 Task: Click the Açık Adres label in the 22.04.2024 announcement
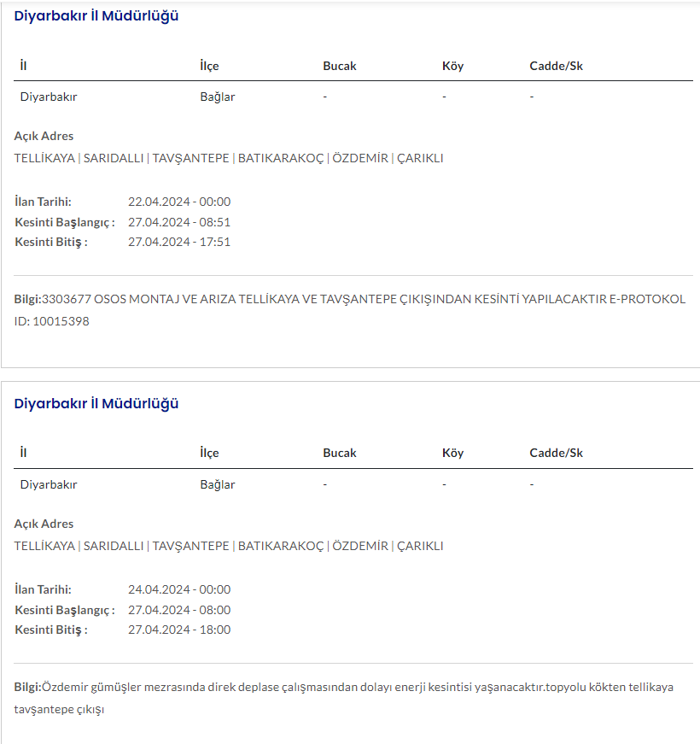pos(44,136)
